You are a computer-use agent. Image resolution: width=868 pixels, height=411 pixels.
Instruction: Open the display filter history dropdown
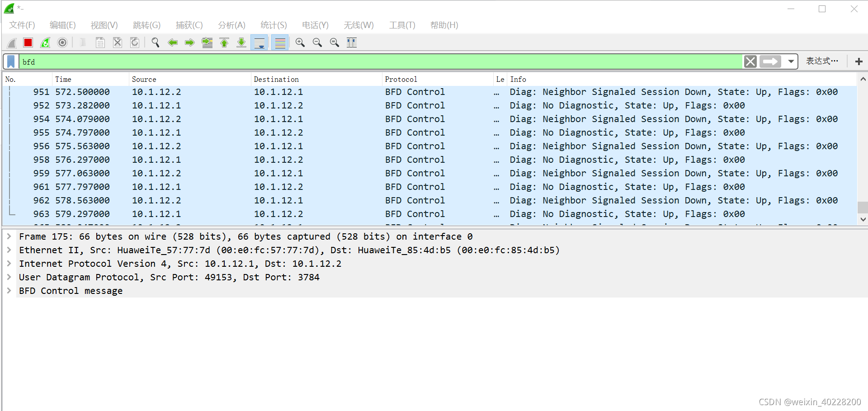click(791, 61)
